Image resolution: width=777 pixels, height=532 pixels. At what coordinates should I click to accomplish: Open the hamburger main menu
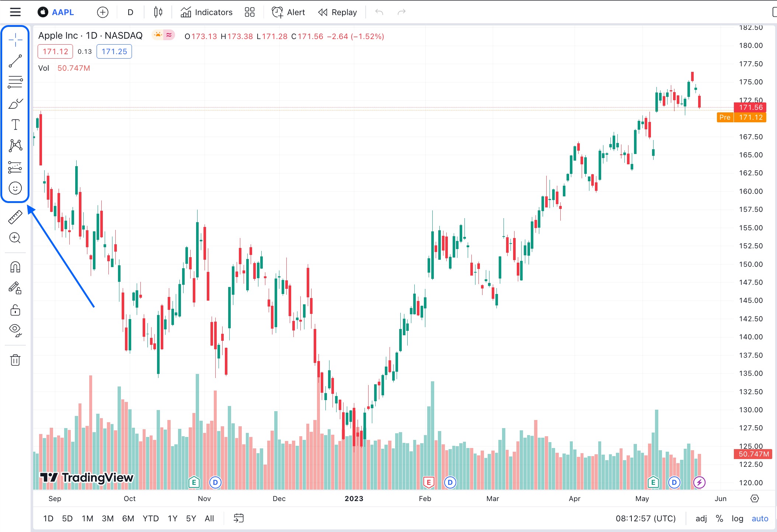[x=15, y=12]
